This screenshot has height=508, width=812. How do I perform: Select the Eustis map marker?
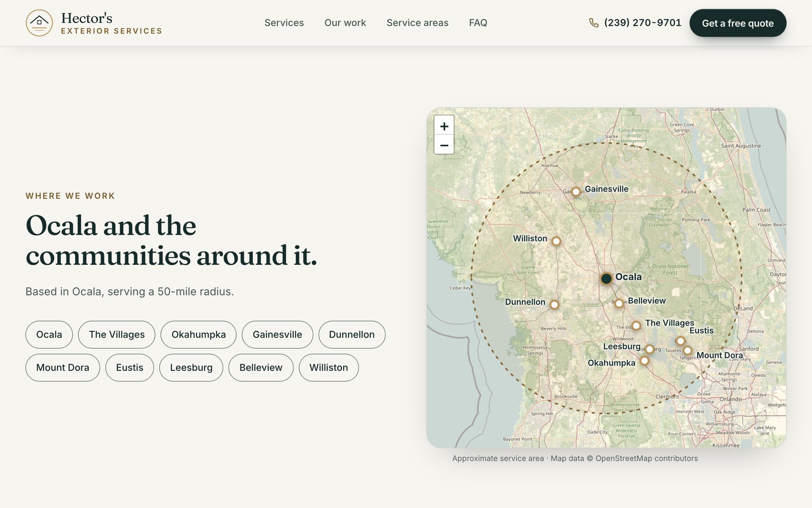pyautogui.click(x=681, y=341)
